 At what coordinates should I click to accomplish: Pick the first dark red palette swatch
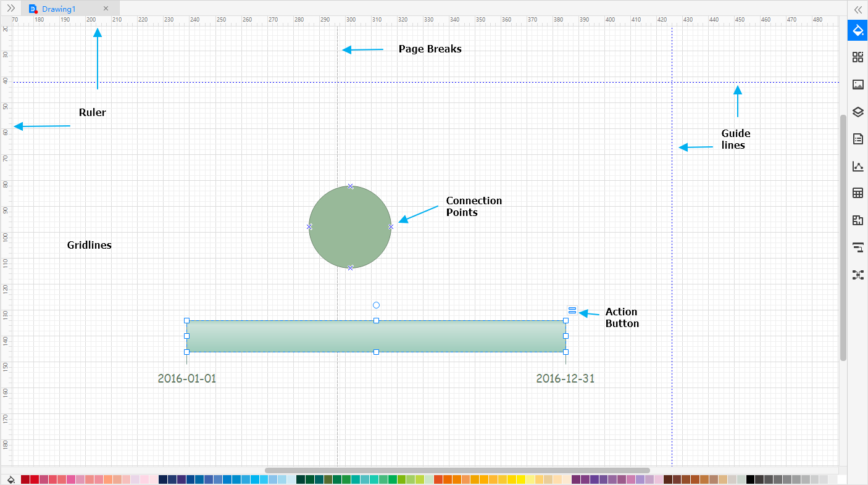pyautogui.click(x=25, y=479)
